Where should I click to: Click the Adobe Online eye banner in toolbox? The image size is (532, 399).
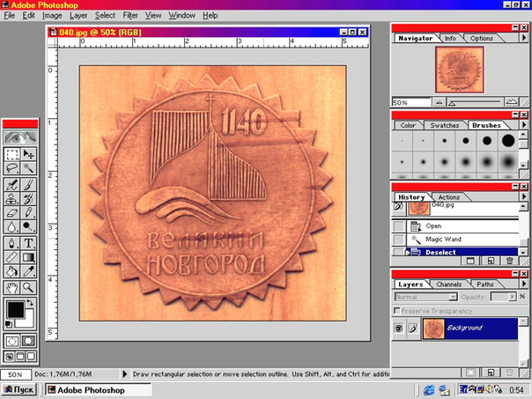click(20, 137)
